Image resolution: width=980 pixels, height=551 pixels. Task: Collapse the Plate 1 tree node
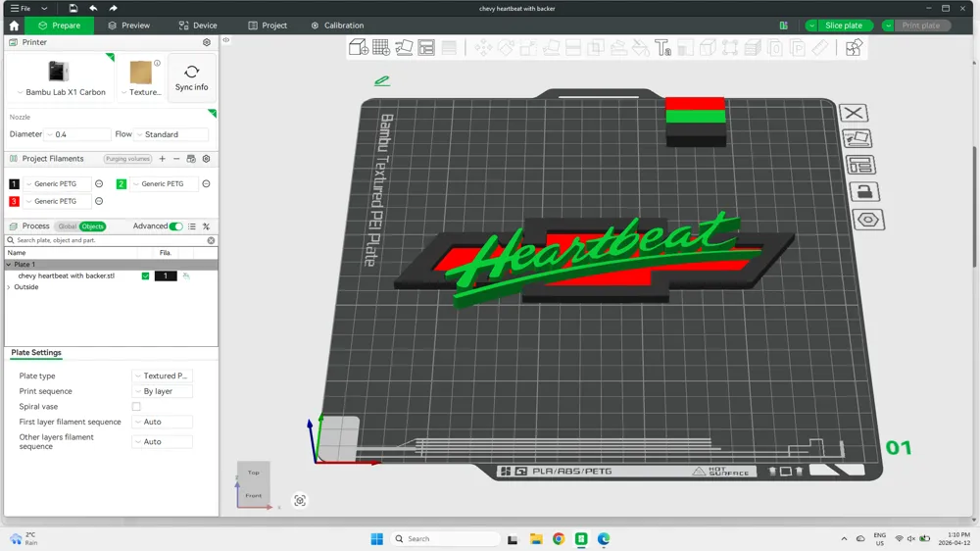9,265
